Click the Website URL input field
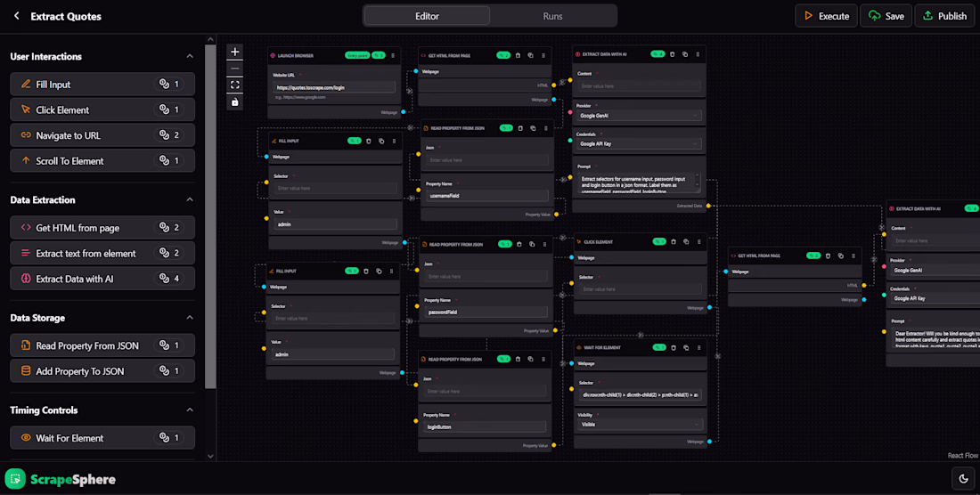980x495 pixels. tap(334, 87)
